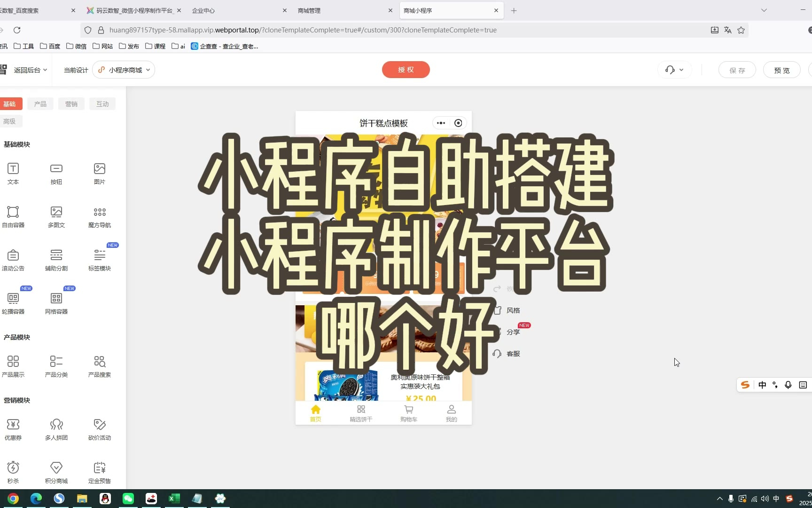Open WeChat from the Windows taskbar
The image size is (812, 508).
tap(128, 499)
